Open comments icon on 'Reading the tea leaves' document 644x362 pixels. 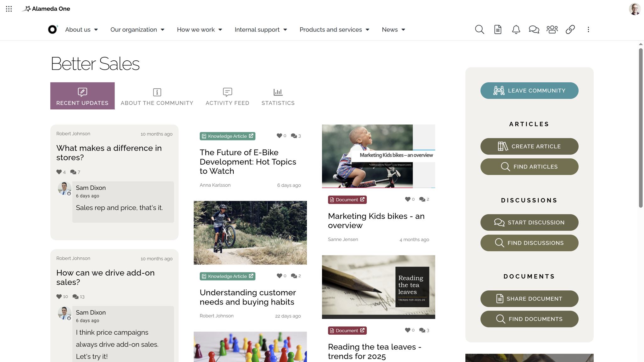422,330
